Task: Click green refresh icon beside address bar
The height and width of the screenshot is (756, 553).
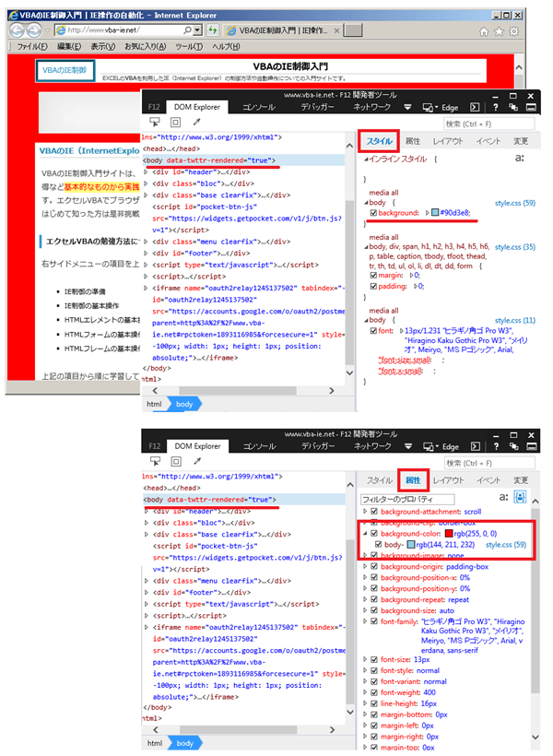Action: [213, 30]
